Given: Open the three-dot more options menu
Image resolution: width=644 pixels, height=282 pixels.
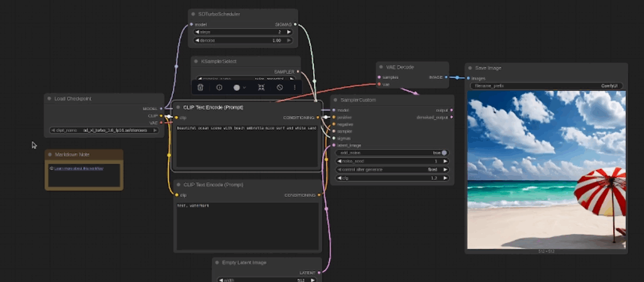Looking at the screenshot, I should click(x=294, y=87).
